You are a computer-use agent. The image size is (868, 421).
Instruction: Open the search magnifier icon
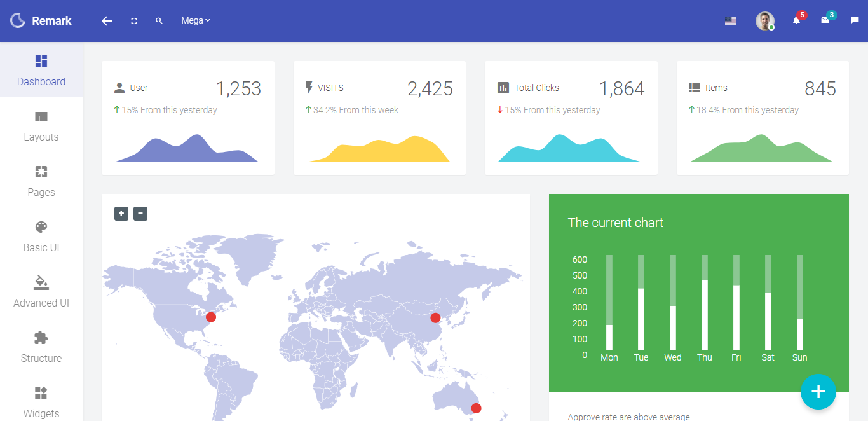point(159,21)
